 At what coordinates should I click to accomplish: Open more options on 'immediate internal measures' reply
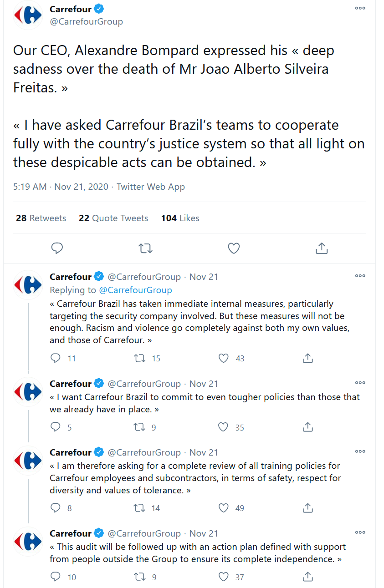(360, 276)
